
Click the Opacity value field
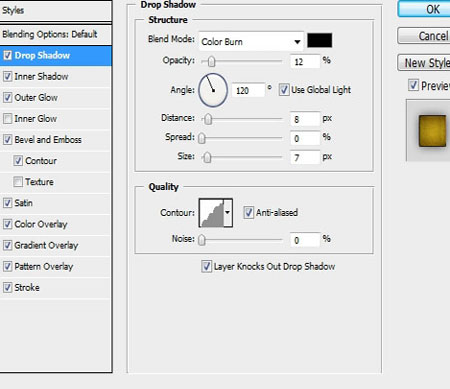[305, 61]
